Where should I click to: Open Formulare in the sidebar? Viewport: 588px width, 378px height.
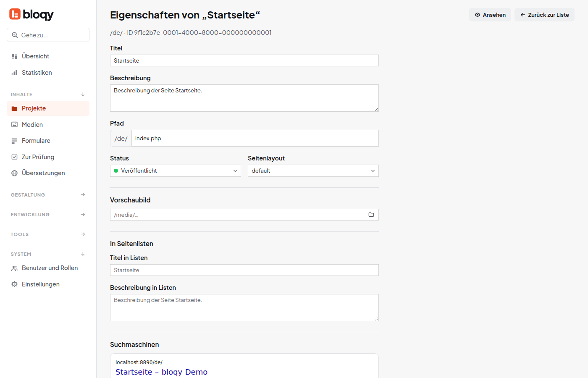coord(48,141)
